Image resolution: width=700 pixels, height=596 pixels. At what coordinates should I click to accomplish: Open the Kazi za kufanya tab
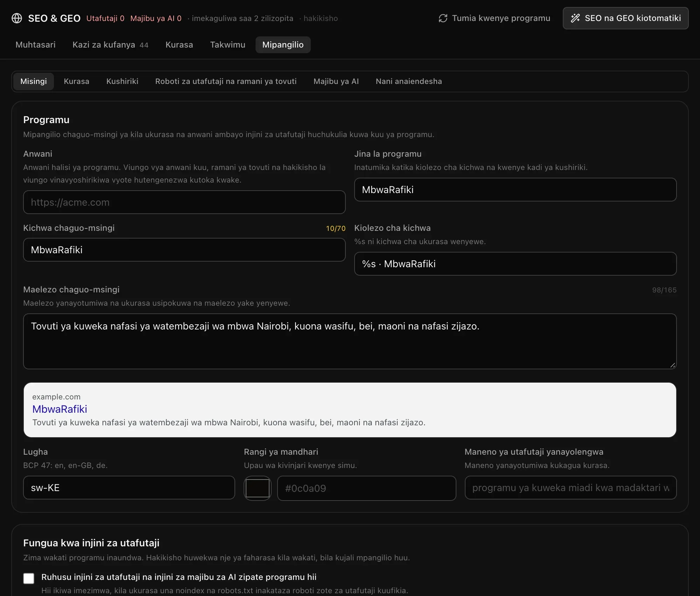click(x=110, y=45)
